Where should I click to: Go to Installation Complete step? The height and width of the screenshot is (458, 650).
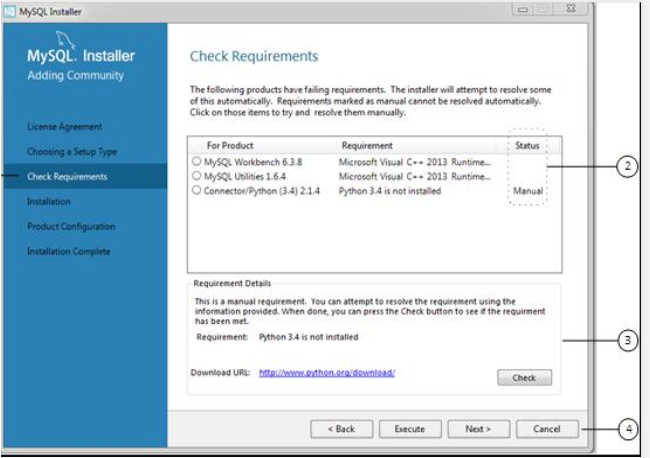pyautogui.click(x=69, y=251)
